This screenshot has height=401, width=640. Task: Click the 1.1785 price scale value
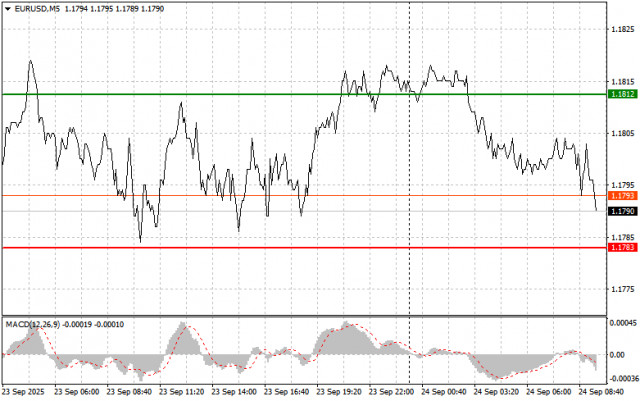pos(622,237)
